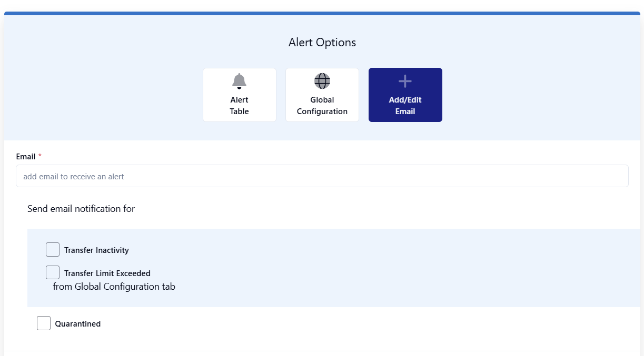Enable the Transfer Inactivity checkbox
The height and width of the screenshot is (356, 644).
[x=53, y=249]
